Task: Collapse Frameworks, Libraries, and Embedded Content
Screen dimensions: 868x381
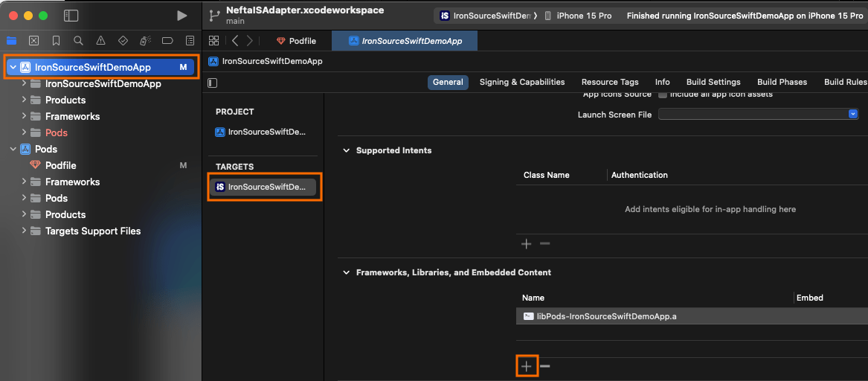Action: pos(347,272)
